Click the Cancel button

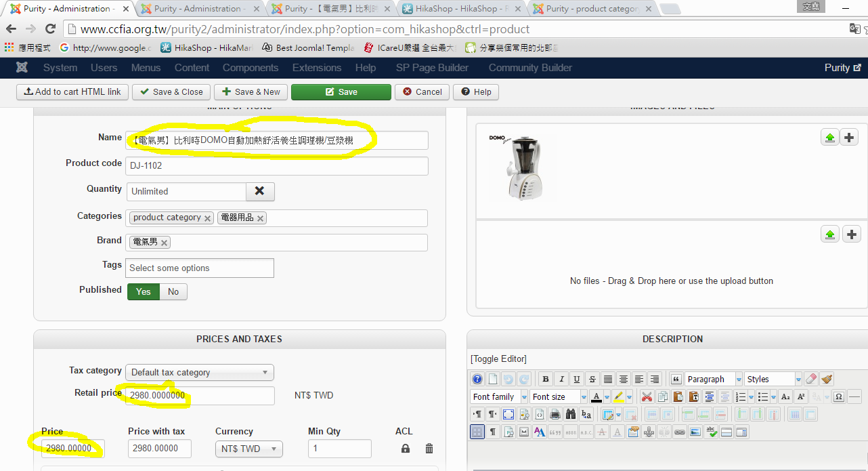click(422, 92)
